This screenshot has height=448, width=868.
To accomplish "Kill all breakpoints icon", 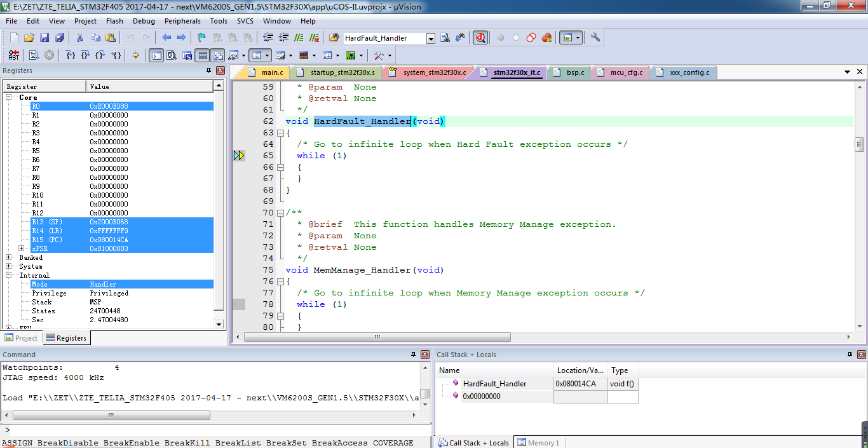I will [546, 37].
